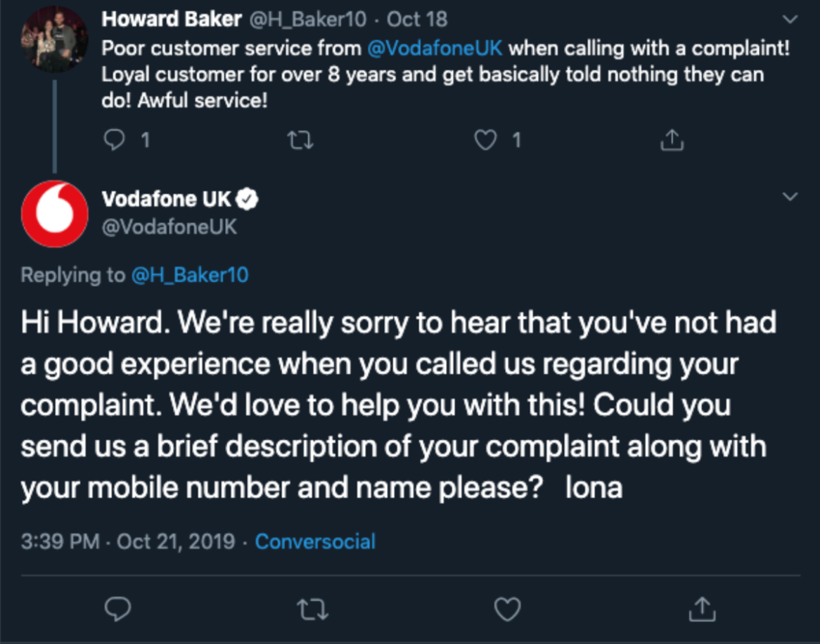Image resolution: width=820 pixels, height=644 pixels.
Task: Like Howard Baker's tweet
Action: [x=485, y=140]
